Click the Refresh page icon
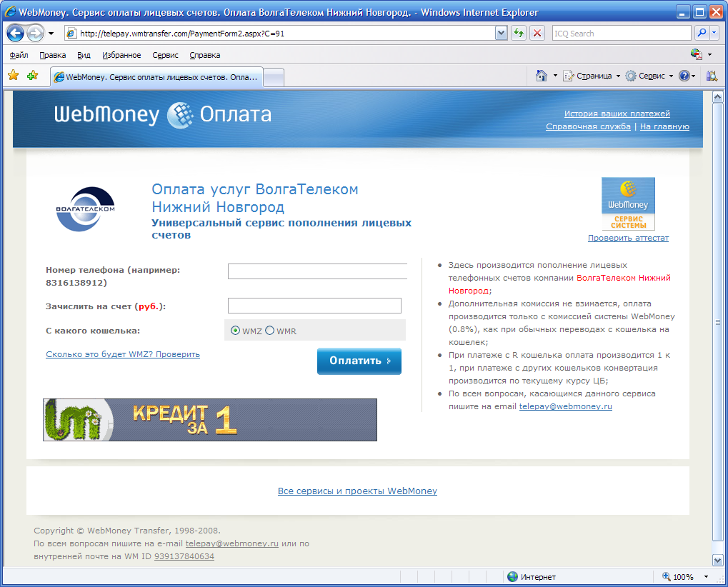 click(x=518, y=34)
